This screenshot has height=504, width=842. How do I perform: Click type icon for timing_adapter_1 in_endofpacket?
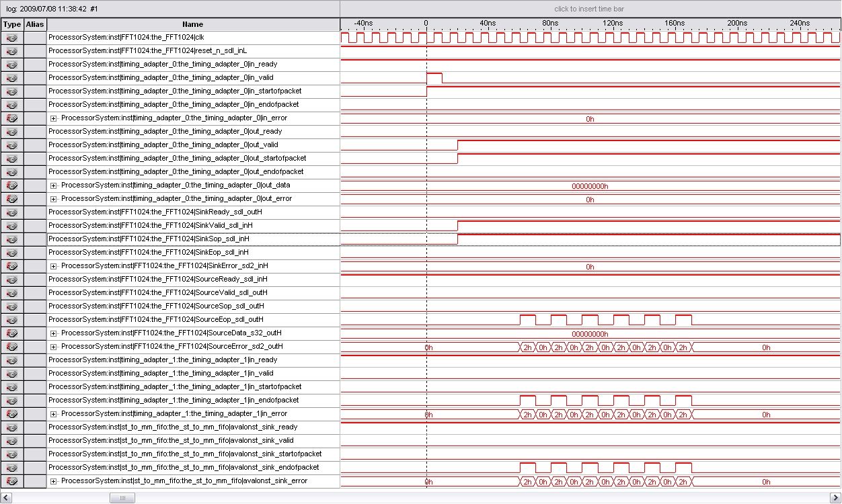(11, 401)
